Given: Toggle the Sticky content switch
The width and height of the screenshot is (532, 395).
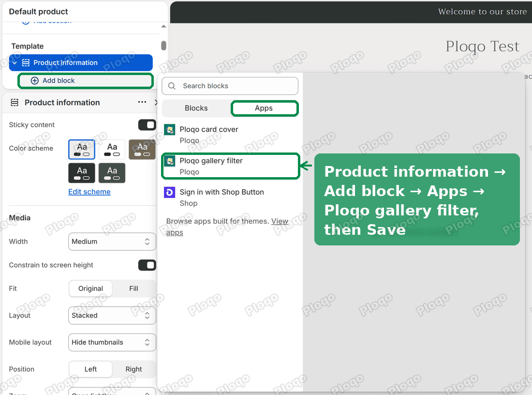Looking at the screenshot, I should (147, 125).
